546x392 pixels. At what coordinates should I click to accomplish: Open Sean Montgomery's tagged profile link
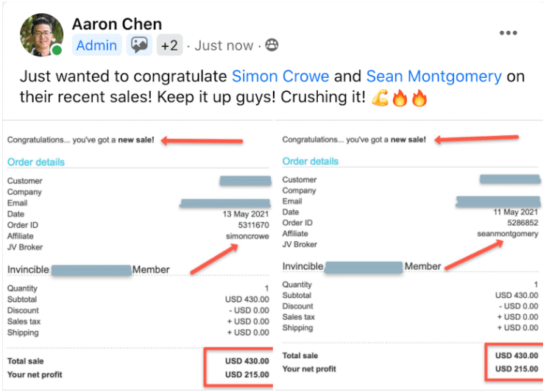(x=434, y=76)
